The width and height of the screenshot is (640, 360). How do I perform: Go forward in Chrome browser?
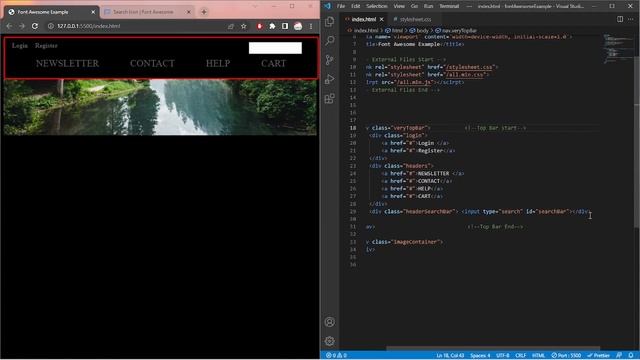coord(22,26)
